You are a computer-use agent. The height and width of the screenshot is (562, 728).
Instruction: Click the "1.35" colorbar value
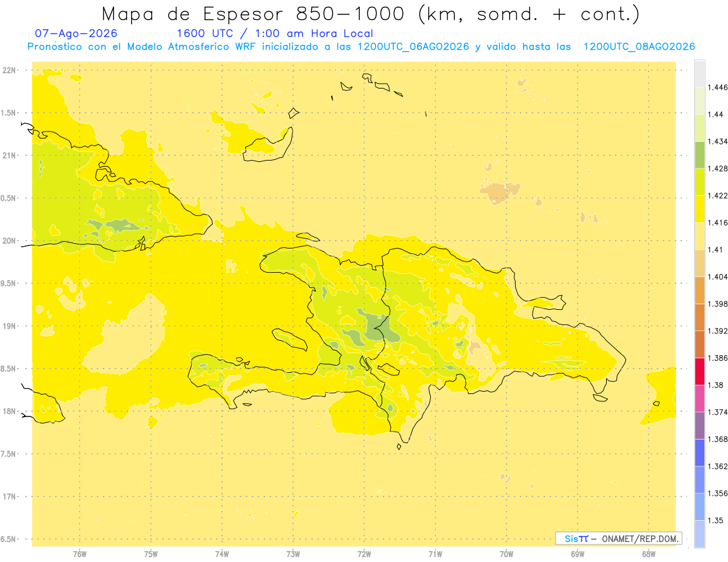(715, 520)
